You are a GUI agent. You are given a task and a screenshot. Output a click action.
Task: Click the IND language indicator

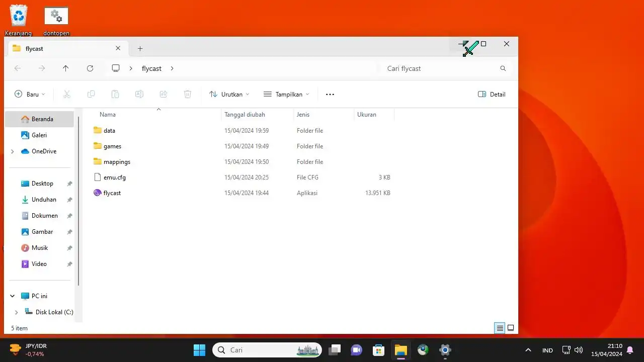(547, 350)
